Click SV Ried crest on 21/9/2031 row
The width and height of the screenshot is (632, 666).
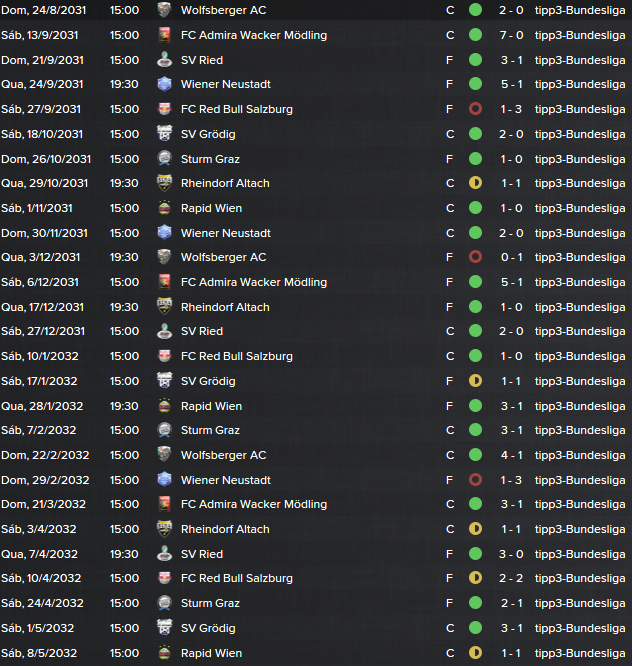tap(164, 60)
